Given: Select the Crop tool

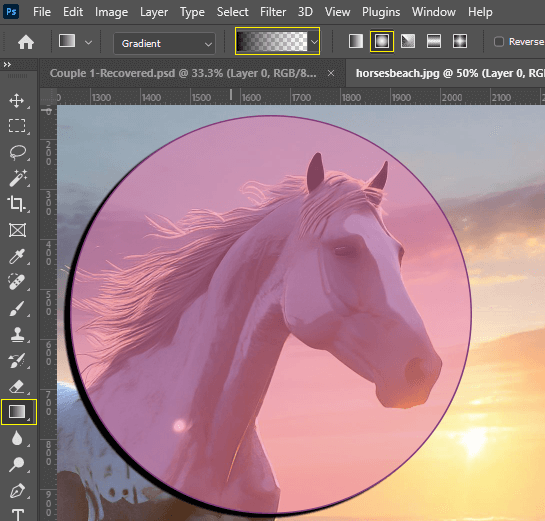Looking at the screenshot, I should 17,204.
